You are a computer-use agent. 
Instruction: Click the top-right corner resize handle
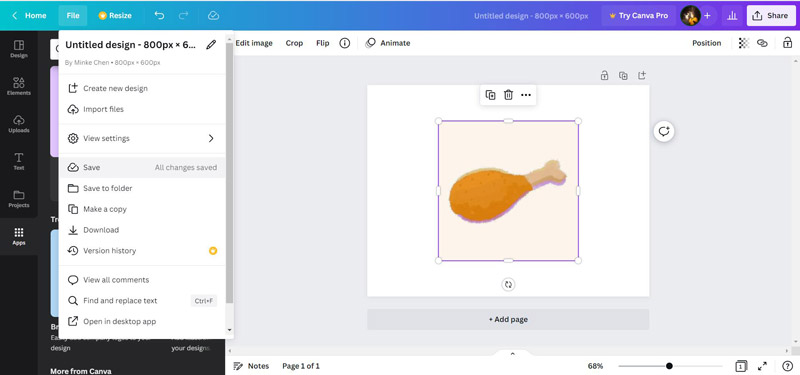click(578, 121)
